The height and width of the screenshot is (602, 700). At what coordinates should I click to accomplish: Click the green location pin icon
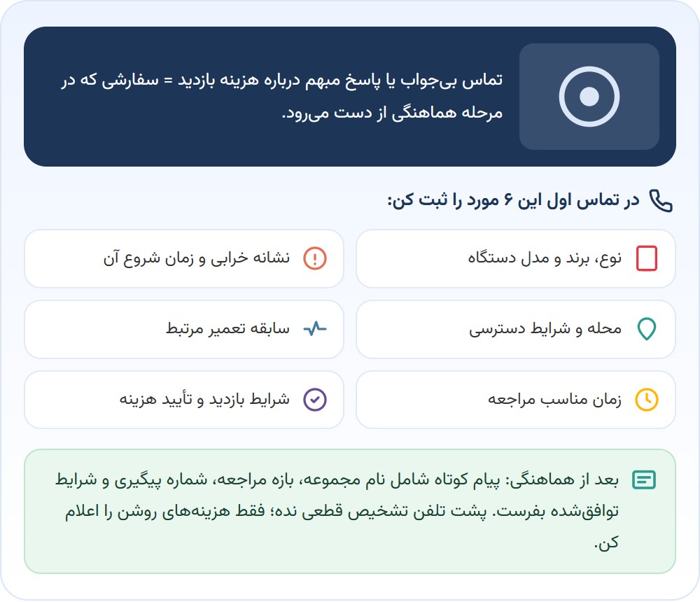[646, 329]
